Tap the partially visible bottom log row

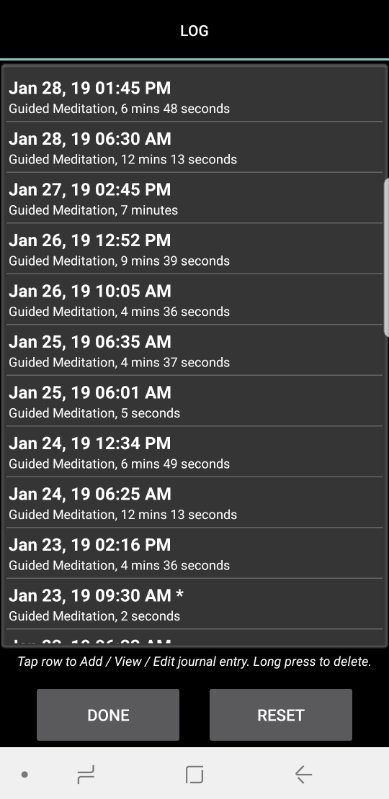(194, 638)
